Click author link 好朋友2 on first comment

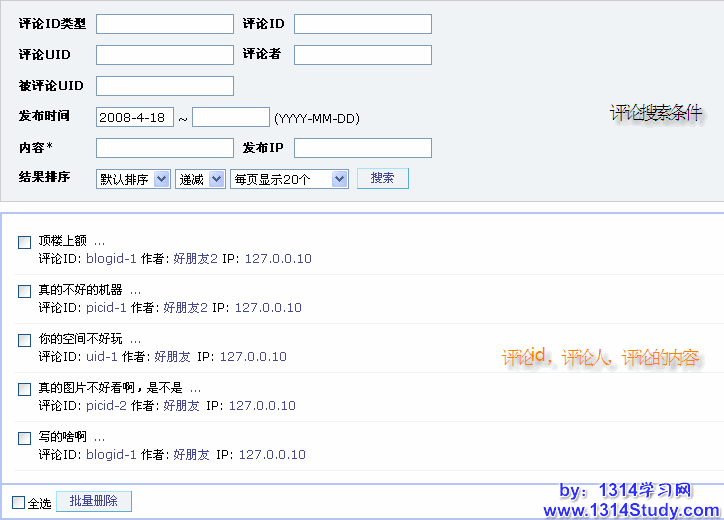point(195,259)
